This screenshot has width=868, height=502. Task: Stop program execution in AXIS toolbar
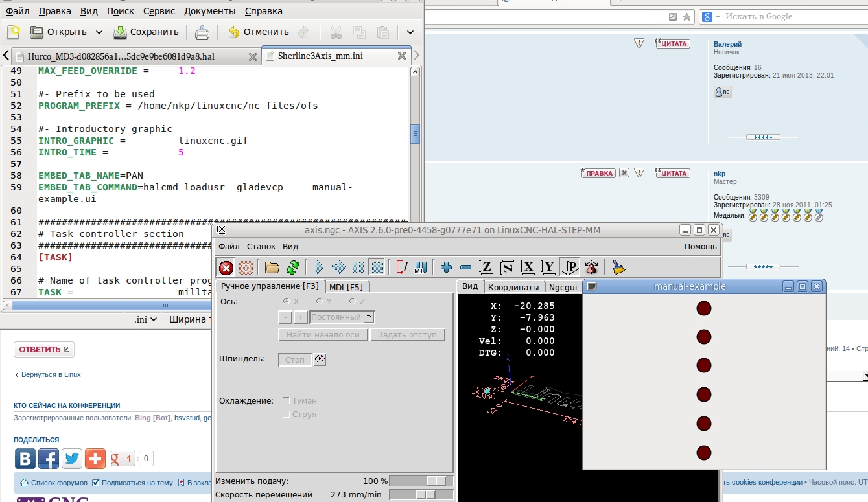coord(377,268)
